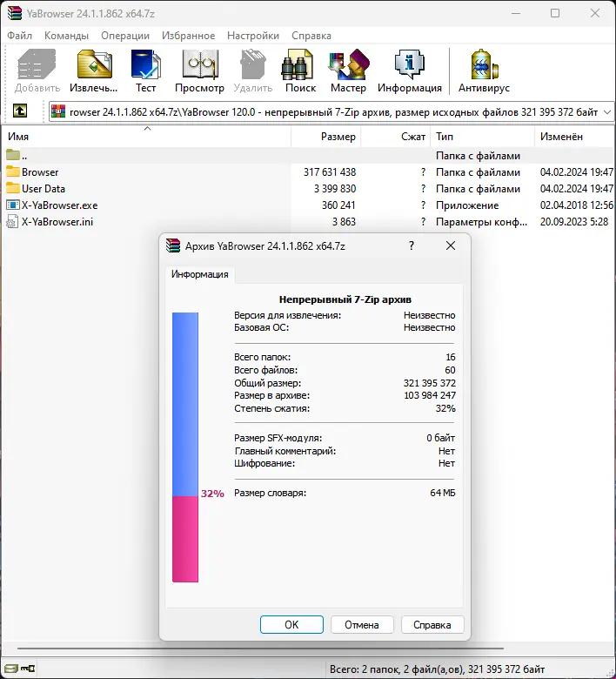Click the Browser folder icon
This screenshot has height=679, width=616.
[x=13, y=171]
